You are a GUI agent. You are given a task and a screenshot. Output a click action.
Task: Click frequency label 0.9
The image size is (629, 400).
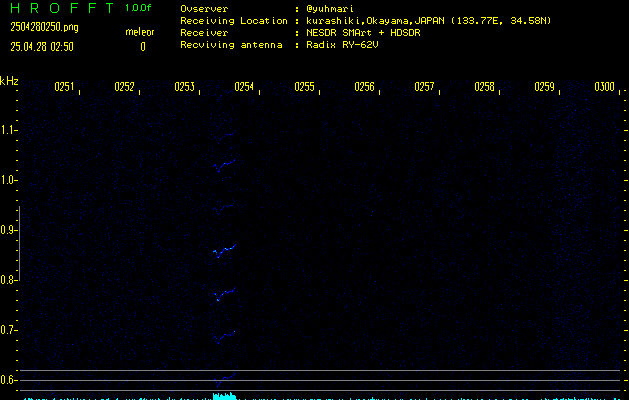coord(8,230)
